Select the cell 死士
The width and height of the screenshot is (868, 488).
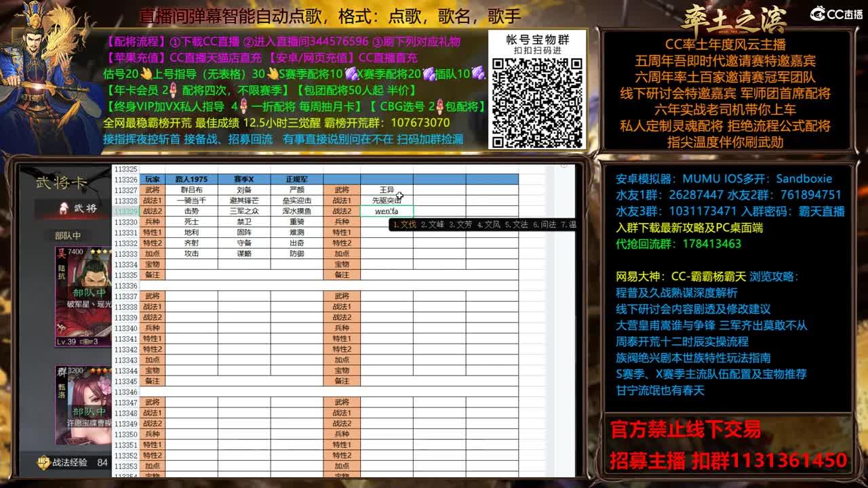(191, 222)
